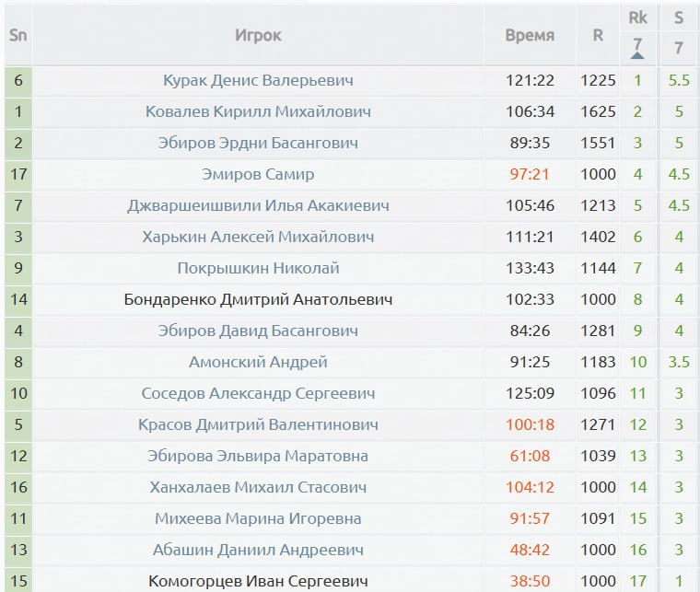The image size is (700, 592).
Task: Click the S score column header
Action: (679, 17)
